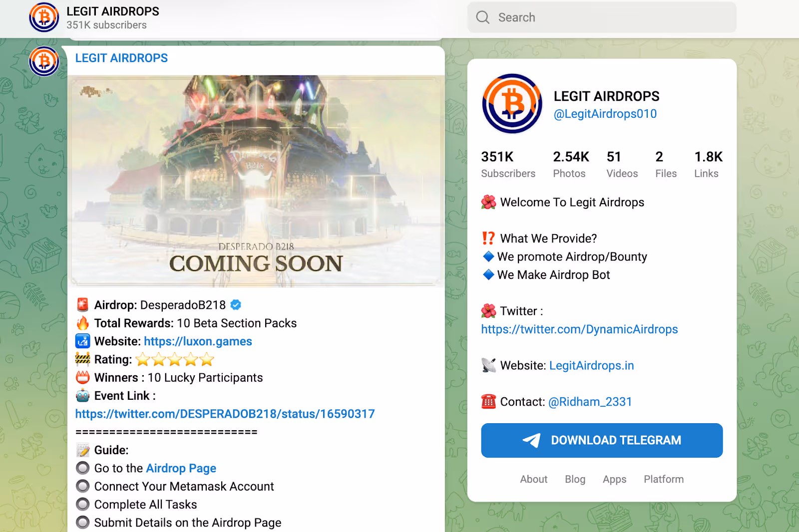Open the LegitAirdrops.in website link
799x532 pixels.
pos(591,365)
